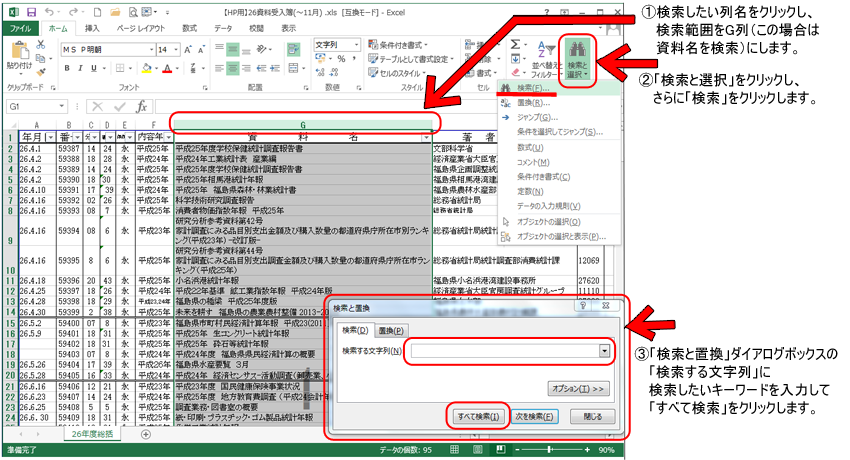Click the Insert Function fx icon

[x=142, y=106]
